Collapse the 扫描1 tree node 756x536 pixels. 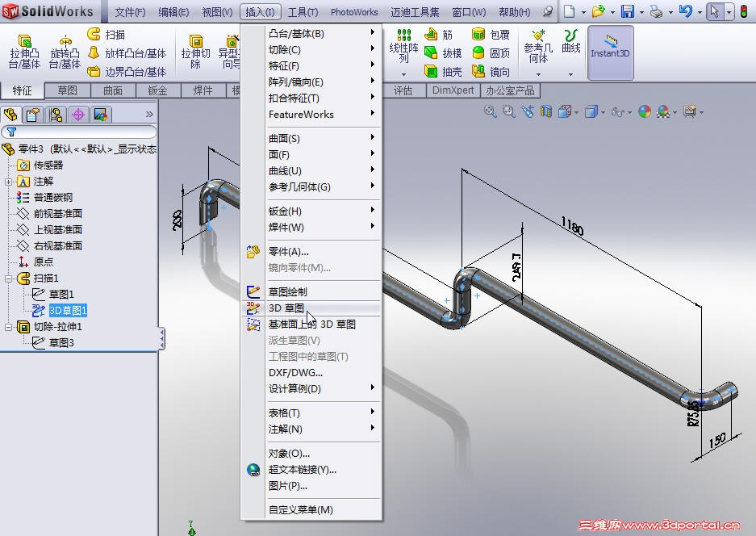point(8,278)
